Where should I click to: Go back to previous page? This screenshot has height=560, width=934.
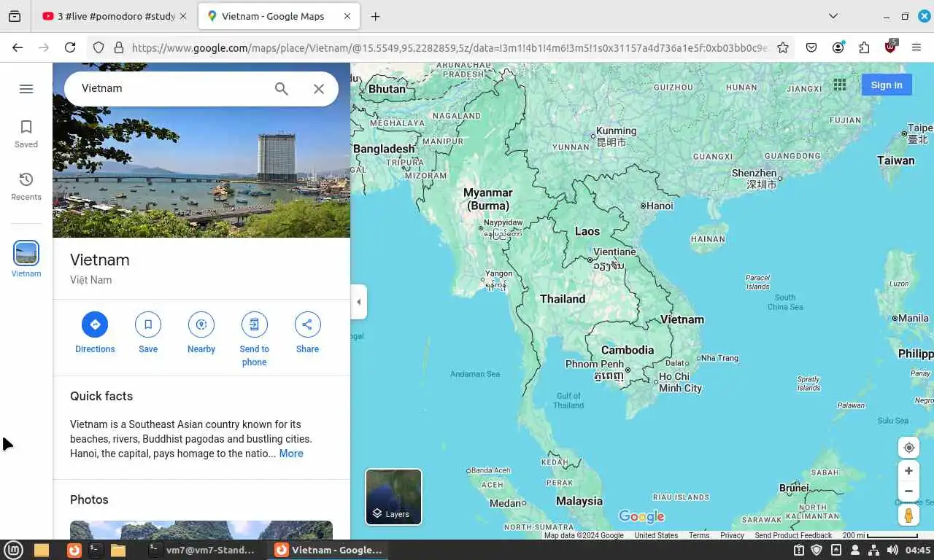pyautogui.click(x=18, y=47)
